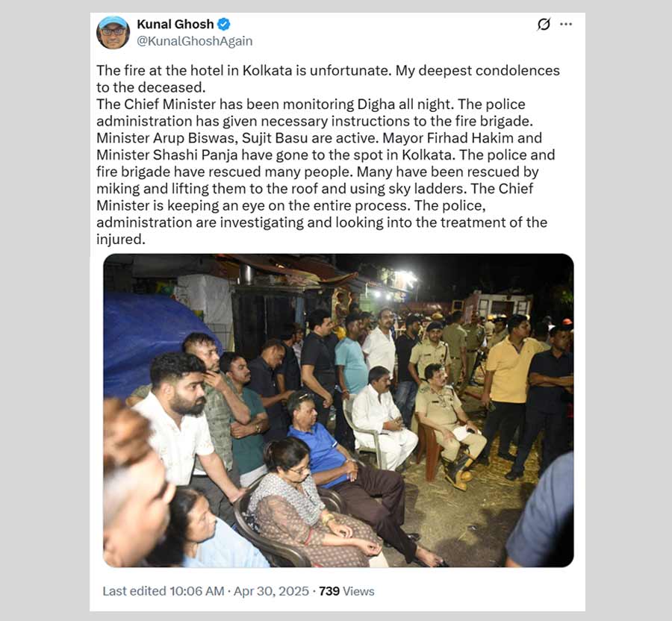This screenshot has height=621, width=672.
Task: View edit history via Last edited
Action: 134,591
